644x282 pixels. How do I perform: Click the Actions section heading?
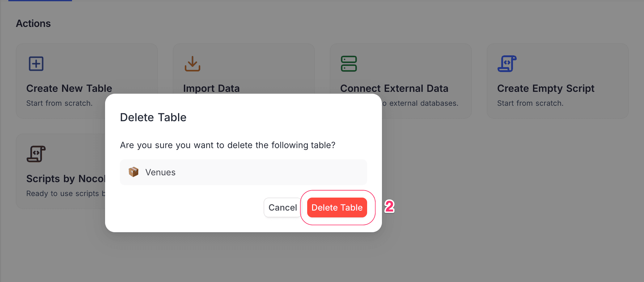[x=33, y=23]
